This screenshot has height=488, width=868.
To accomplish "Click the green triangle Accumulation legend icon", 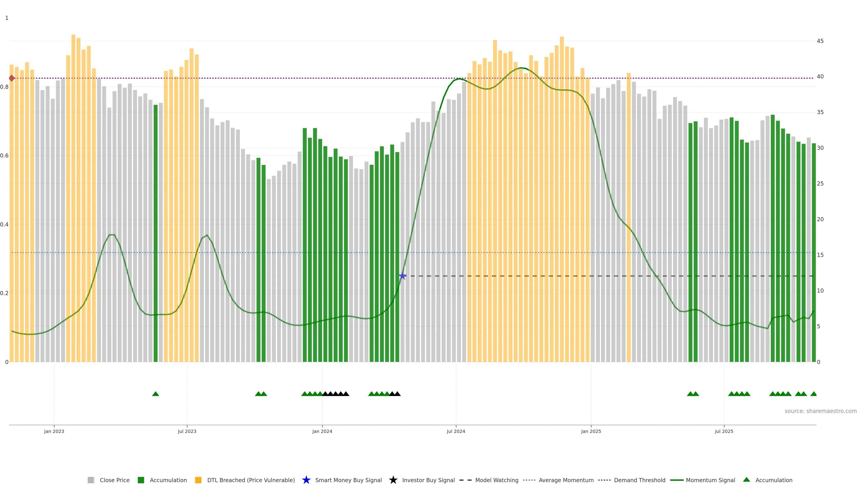I will (746, 480).
